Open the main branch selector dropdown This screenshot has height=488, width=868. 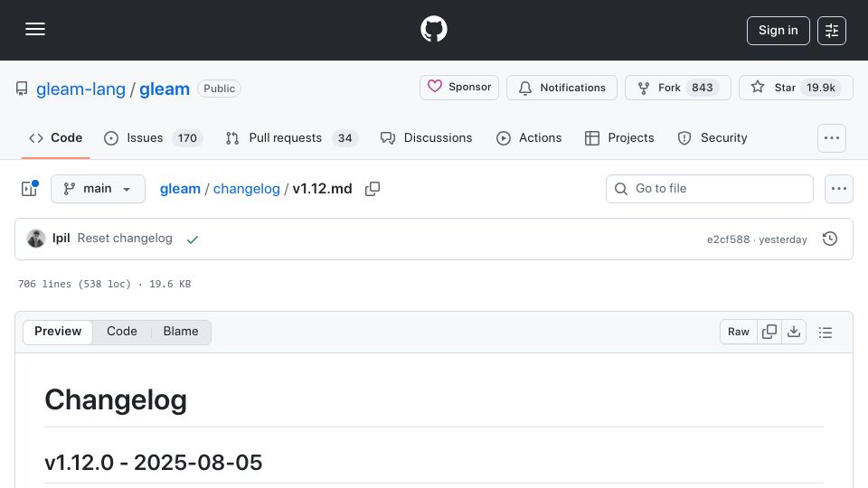[x=98, y=189]
